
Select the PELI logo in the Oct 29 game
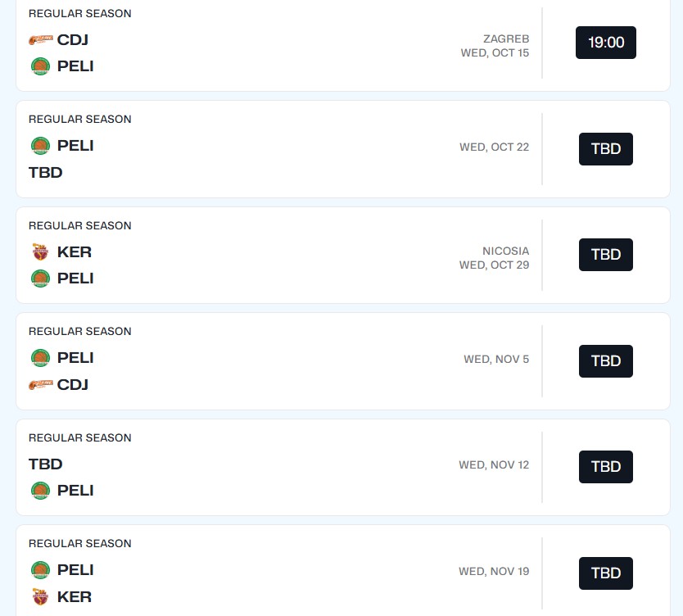(40, 279)
